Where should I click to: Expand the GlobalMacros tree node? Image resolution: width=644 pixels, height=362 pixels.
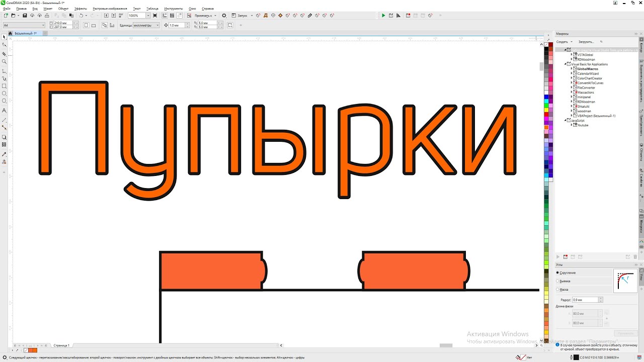click(571, 69)
